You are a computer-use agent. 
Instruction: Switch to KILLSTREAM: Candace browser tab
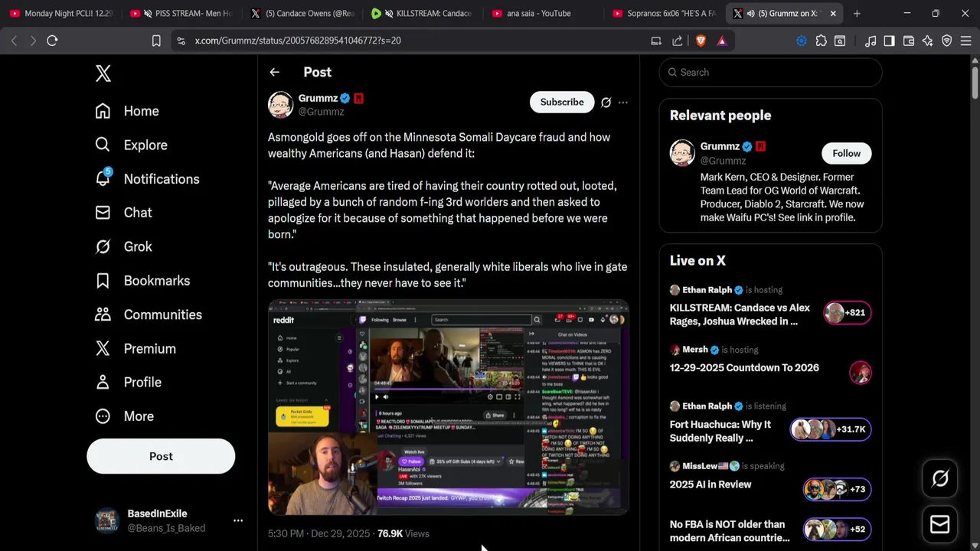click(x=424, y=13)
